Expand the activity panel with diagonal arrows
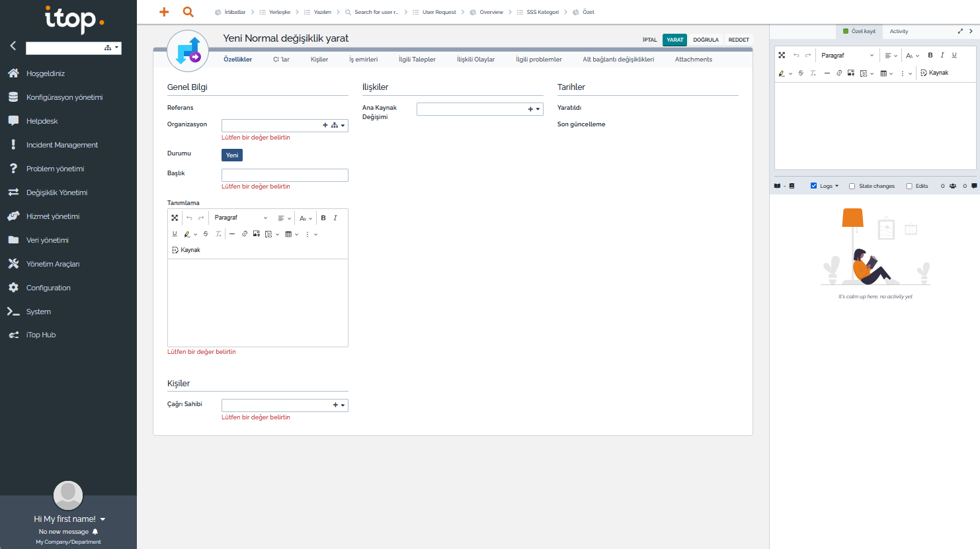The height and width of the screenshot is (549, 980). pos(960,31)
